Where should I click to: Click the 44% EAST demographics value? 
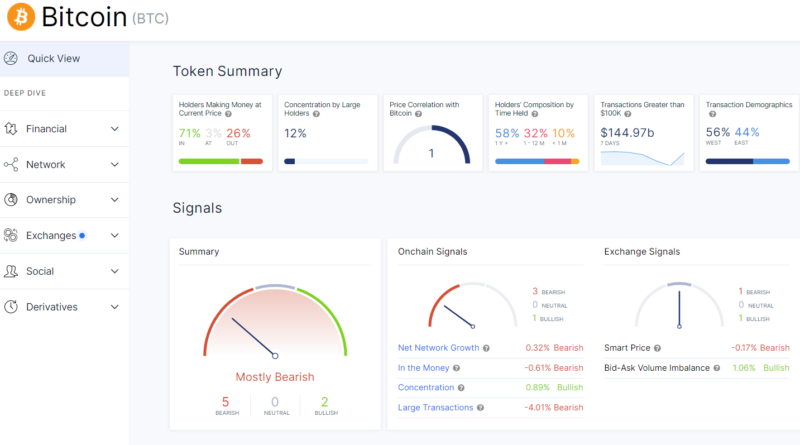(747, 132)
